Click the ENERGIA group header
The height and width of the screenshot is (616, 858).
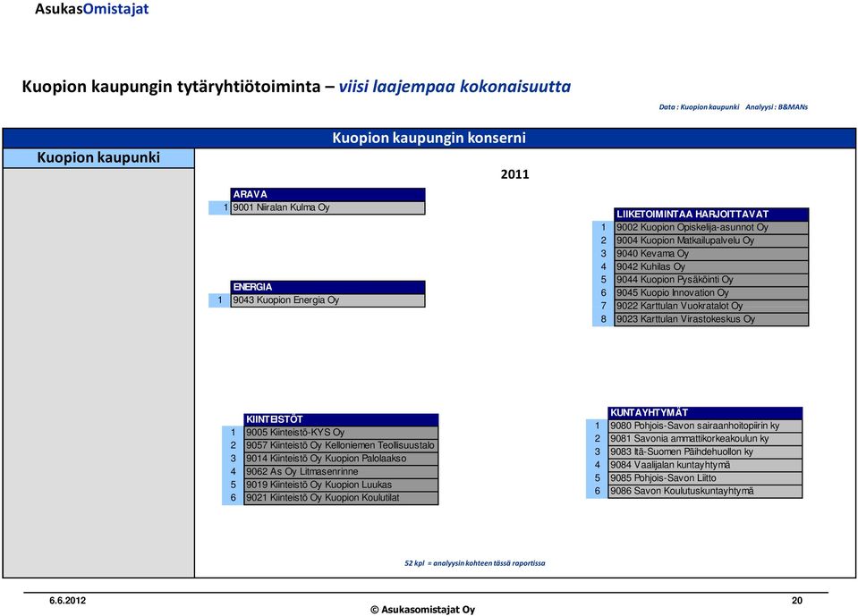tap(327, 287)
